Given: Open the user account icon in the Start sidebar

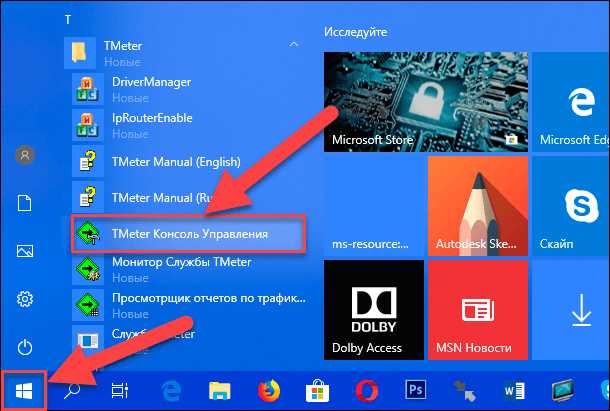Looking at the screenshot, I should point(25,155).
